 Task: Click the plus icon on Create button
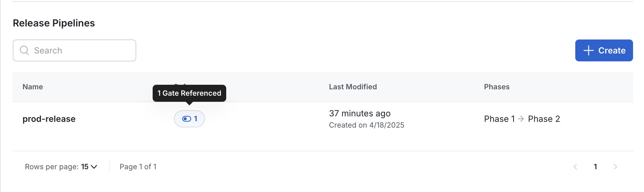tap(588, 50)
